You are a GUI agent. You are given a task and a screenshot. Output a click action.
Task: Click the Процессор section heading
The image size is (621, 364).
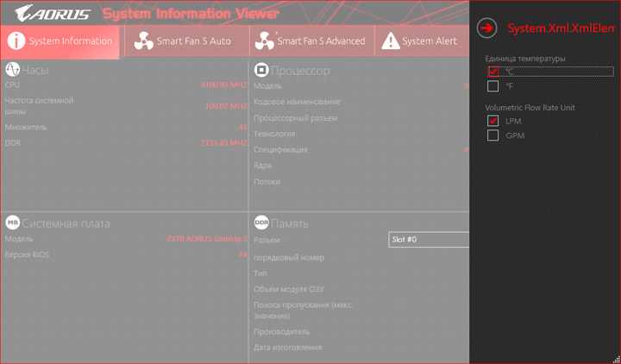(300, 71)
